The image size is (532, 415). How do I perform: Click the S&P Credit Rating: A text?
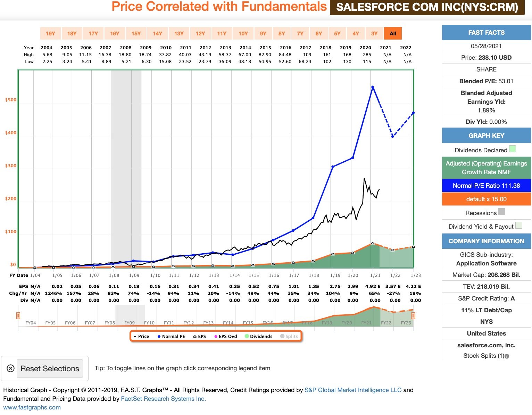tap(487, 298)
